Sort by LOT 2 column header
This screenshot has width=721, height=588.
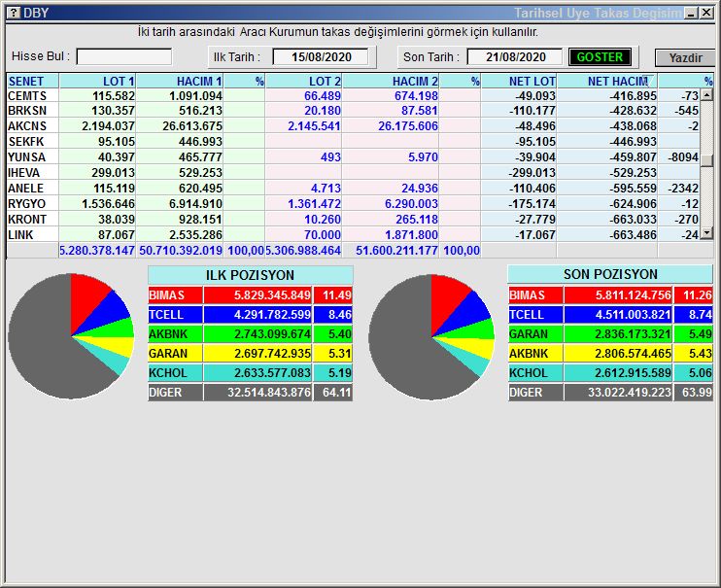(x=303, y=82)
